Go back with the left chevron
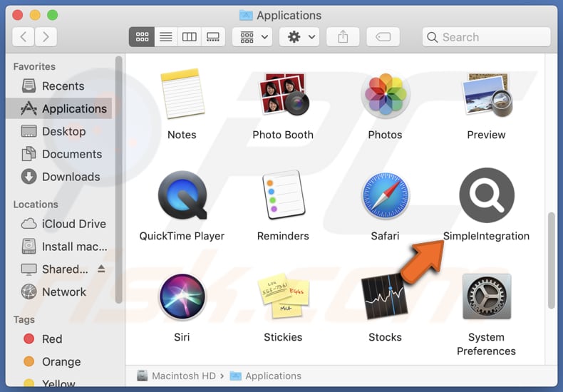The image size is (563, 392). (24, 36)
